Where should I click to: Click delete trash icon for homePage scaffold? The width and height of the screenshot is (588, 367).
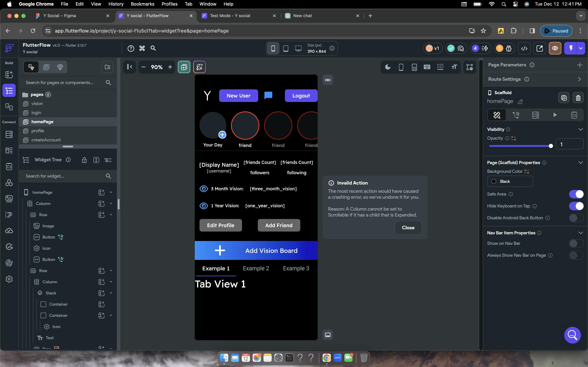pyautogui.click(x=578, y=98)
